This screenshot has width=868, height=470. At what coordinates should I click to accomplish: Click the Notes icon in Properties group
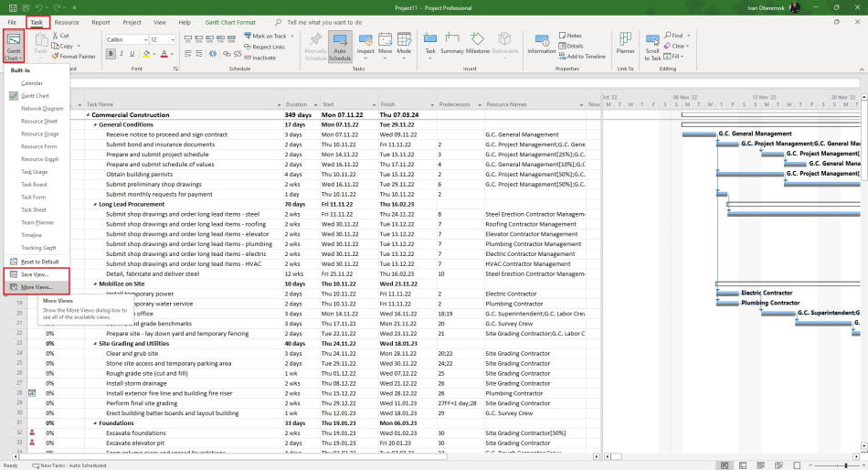click(x=562, y=36)
